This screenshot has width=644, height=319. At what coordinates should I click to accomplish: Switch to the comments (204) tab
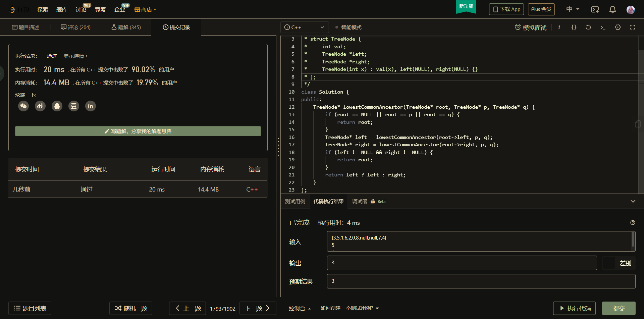click(75, 27)
